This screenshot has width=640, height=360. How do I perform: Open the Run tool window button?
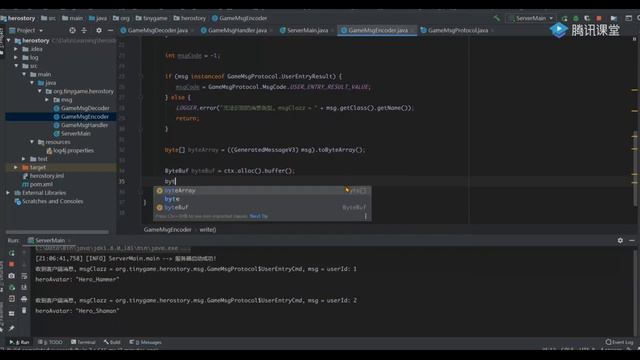[x=19, y=342]
